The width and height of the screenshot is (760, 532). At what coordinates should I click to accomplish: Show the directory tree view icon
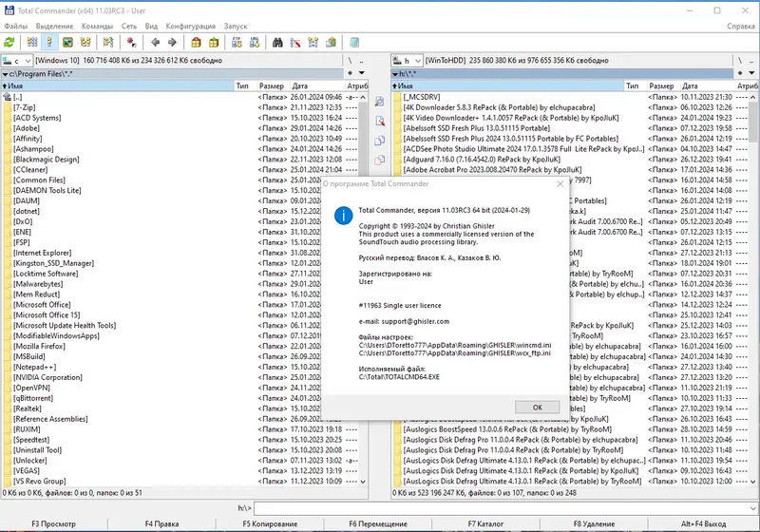[85, 43]
